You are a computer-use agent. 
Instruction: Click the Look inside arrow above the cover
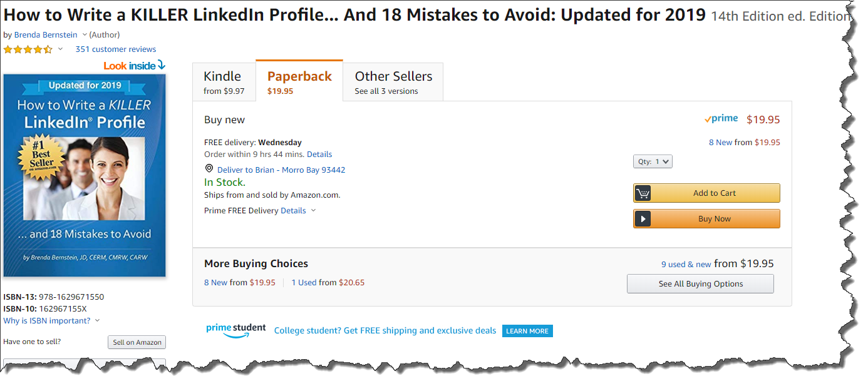162,65
